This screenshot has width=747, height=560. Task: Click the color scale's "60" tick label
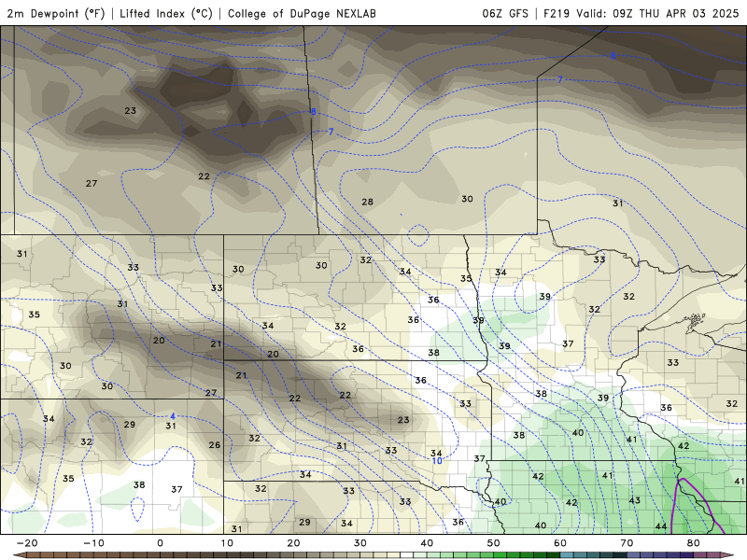(560, 543)
